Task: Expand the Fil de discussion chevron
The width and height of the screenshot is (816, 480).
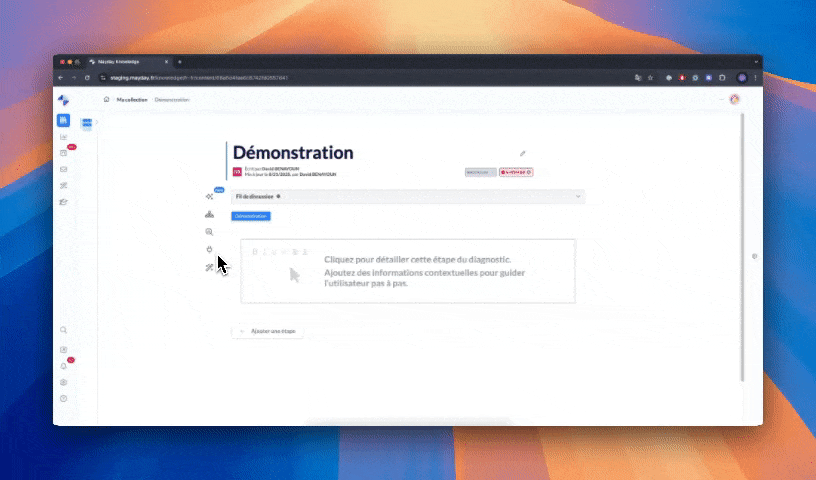Action: click(578, 197)
